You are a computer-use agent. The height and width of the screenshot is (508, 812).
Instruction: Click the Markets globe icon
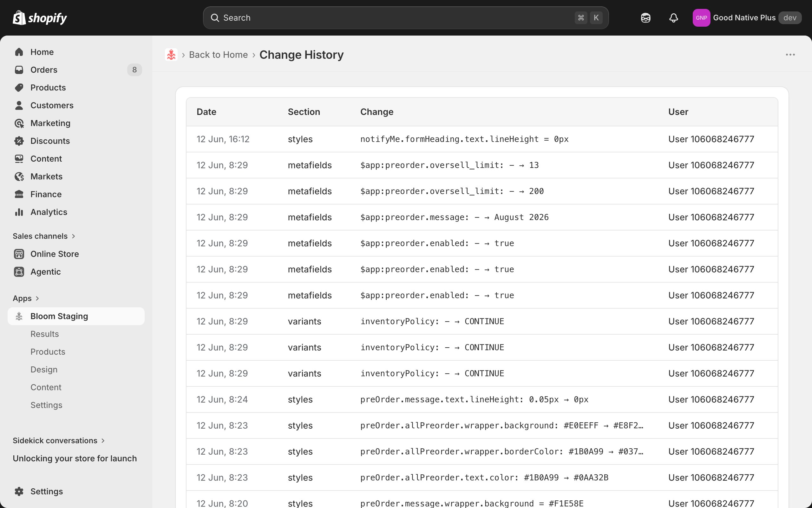(x=19, y=177)
